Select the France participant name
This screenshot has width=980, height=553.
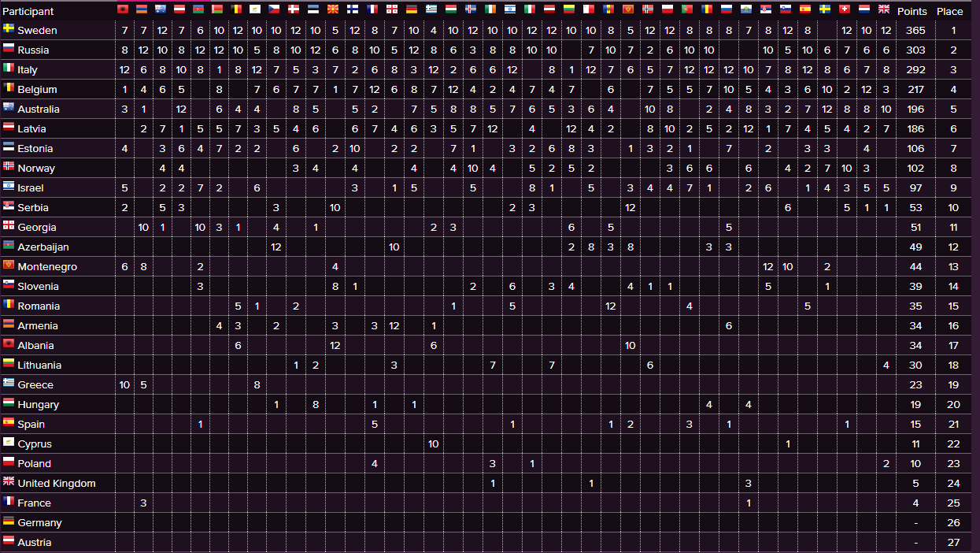[x=34, y=503]
